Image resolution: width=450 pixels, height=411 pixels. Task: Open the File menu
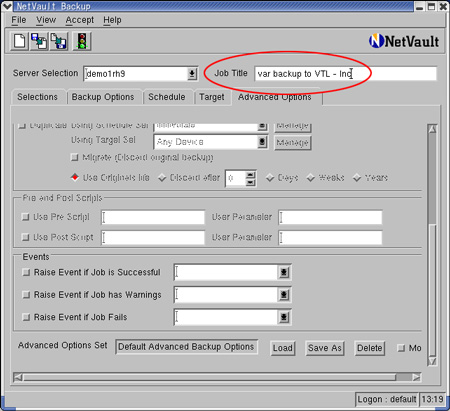[19, 20]
